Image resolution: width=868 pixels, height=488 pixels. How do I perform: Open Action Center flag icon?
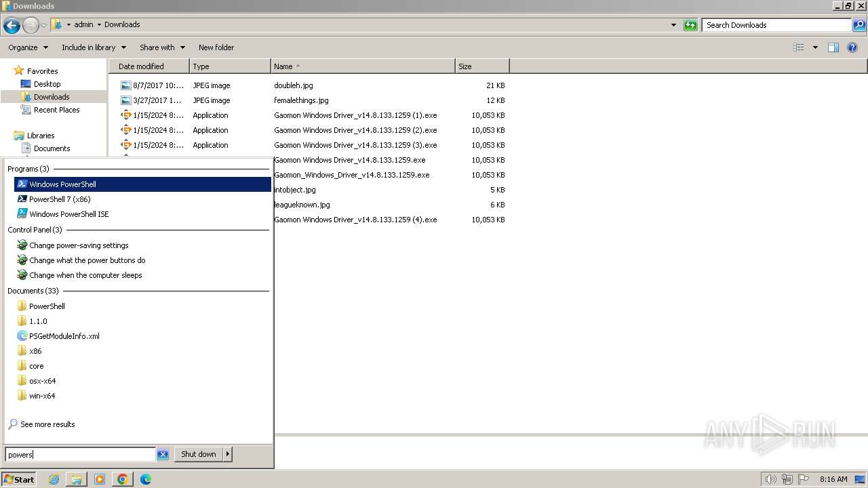[804, 479]
